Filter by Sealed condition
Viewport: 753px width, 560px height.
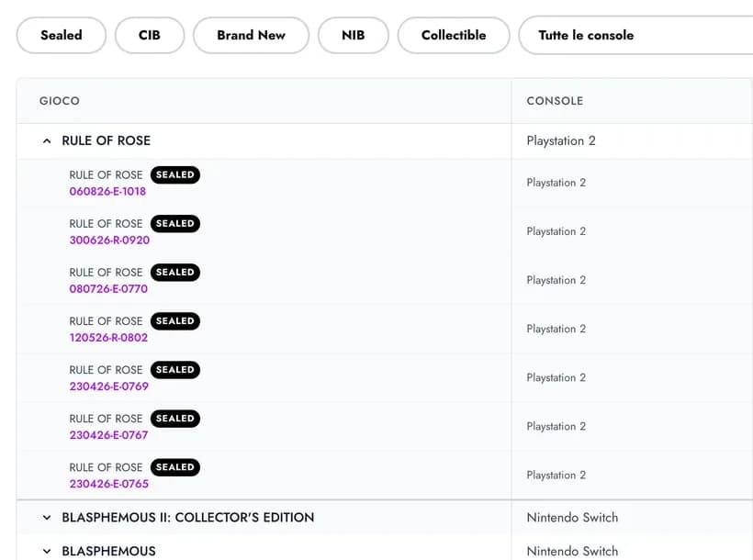(61, 35)
